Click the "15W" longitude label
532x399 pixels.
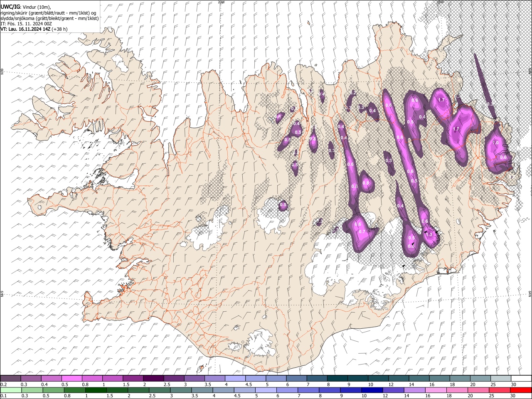click(x=440, y=2)
